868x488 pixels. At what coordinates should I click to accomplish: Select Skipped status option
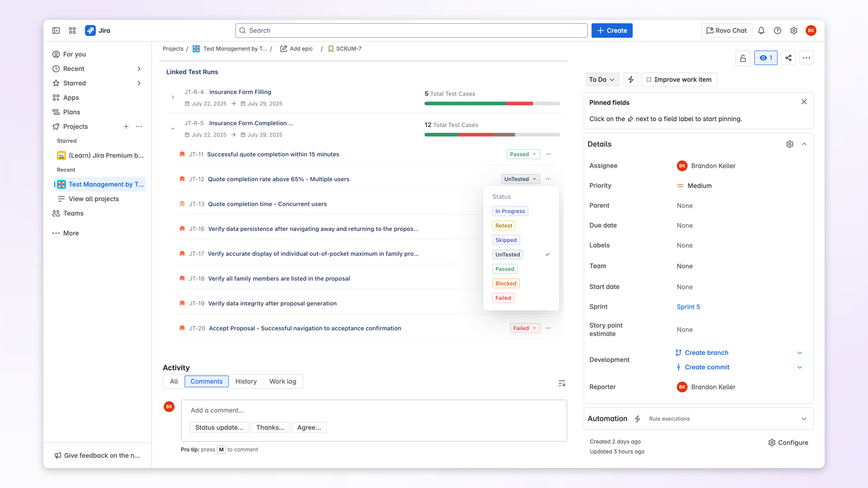click(506, 240)
